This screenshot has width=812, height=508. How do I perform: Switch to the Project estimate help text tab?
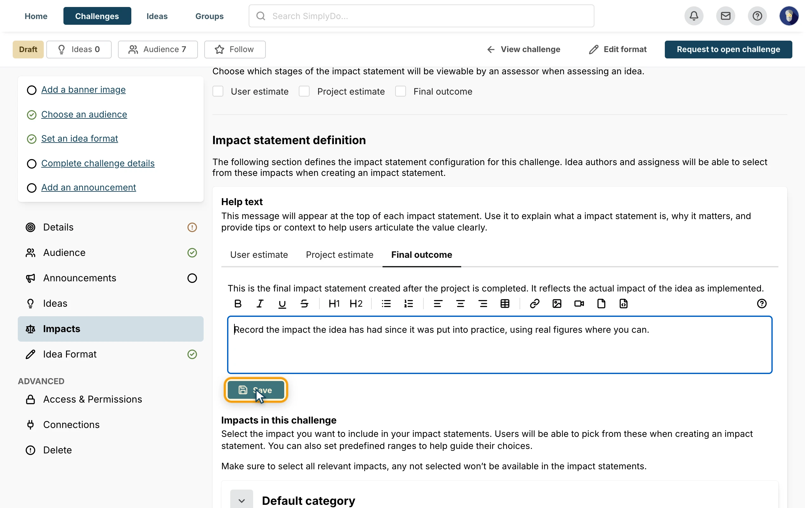[x=340, y=255]
